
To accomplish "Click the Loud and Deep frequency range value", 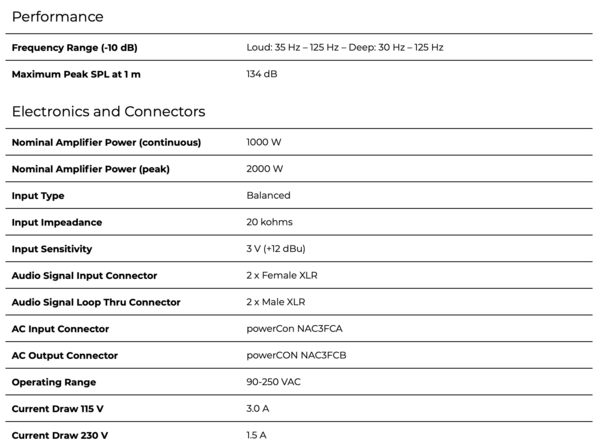I will [x=344, y=48].
